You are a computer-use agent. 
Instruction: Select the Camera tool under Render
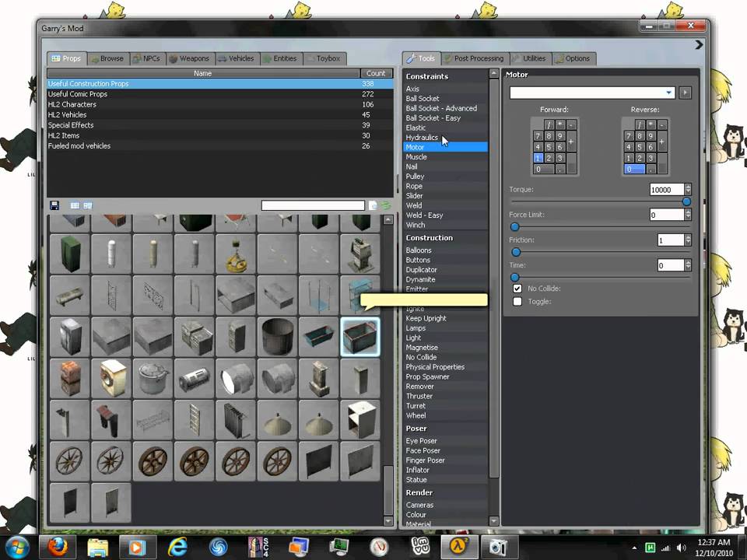click(x=445, y=506)
